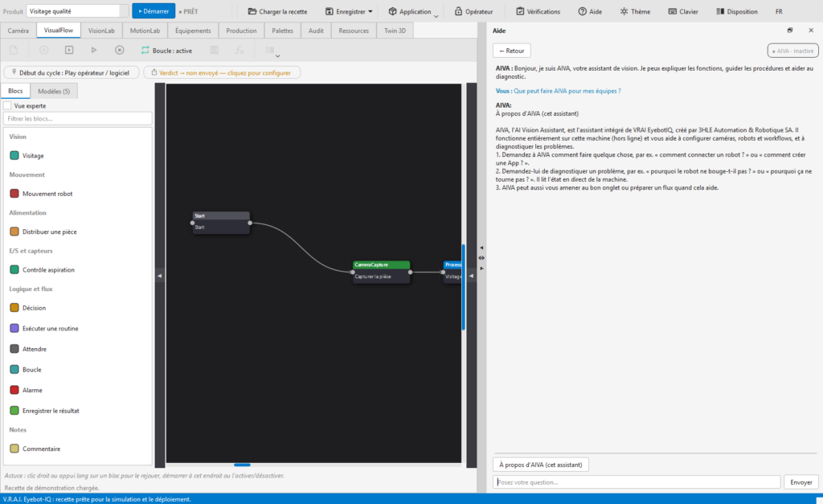Click the splitter left arrow near Aide panel

(481, 248)
